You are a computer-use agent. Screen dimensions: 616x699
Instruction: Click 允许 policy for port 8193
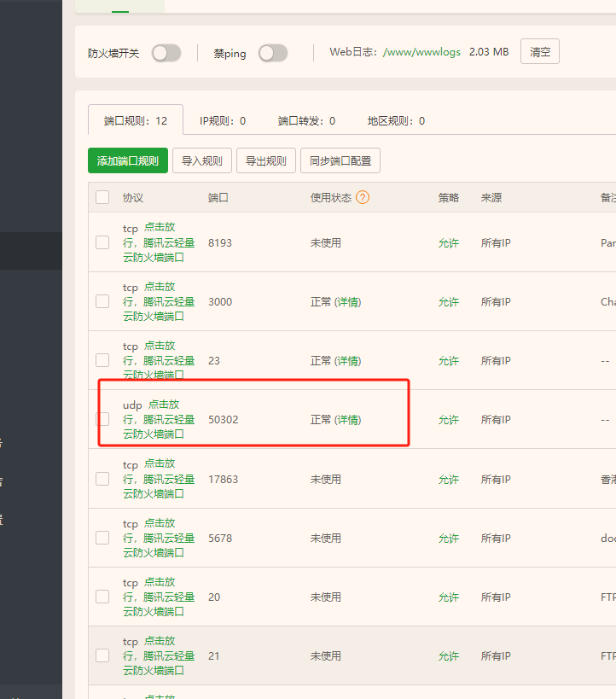[x=449, y=243]
